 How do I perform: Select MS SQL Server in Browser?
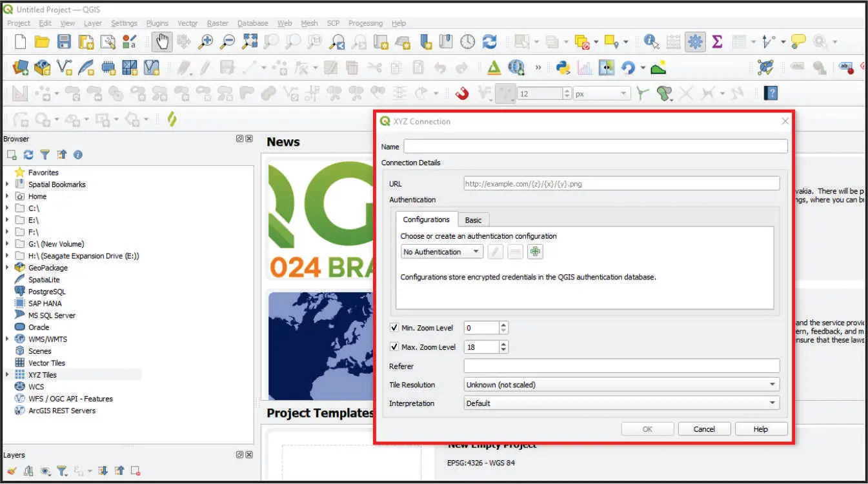tap(52, 315)
